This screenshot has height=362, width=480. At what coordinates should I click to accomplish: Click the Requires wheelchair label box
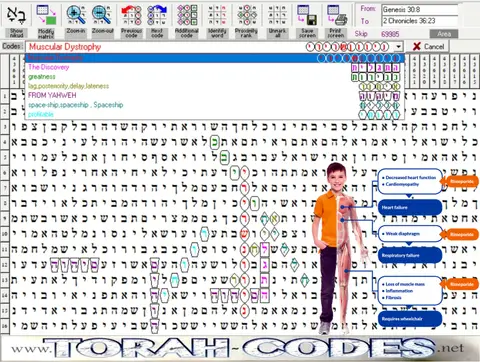point(410,319)
